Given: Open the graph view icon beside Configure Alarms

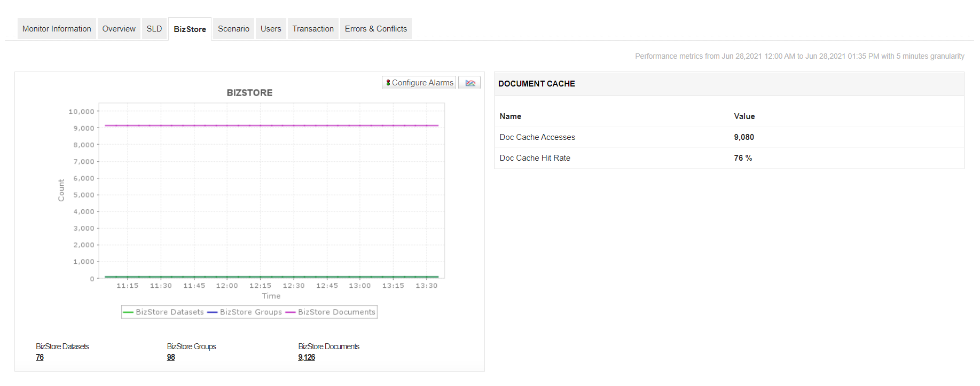Looking at the screenshot, I should point(469,83).
